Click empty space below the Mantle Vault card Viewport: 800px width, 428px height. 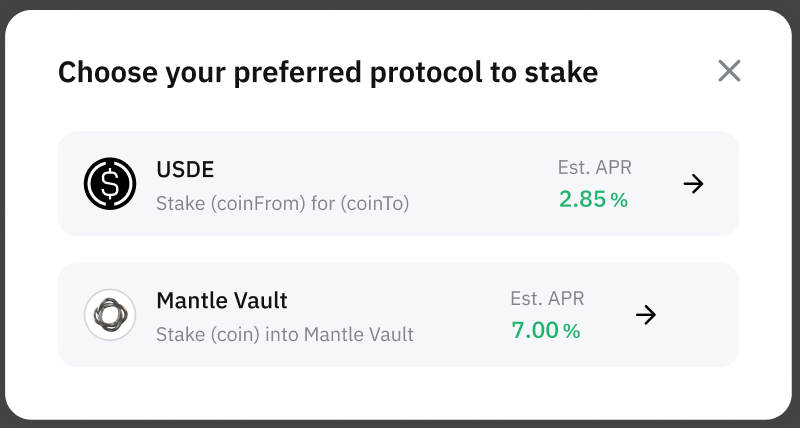click(x=398, y=393)
